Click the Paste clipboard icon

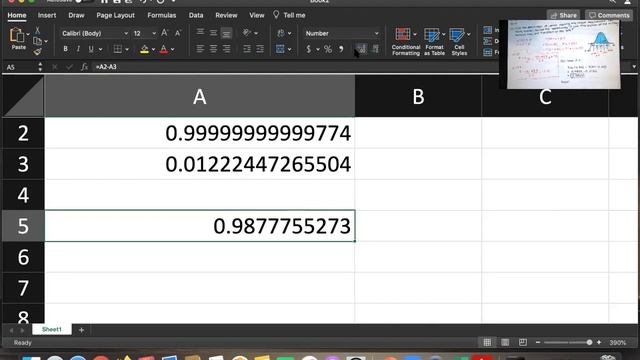(17, 35)
